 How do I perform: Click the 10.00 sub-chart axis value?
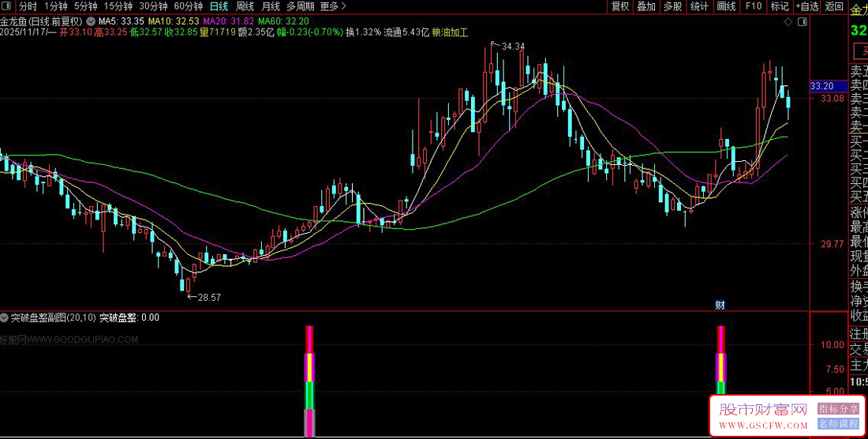pos(832,344)
